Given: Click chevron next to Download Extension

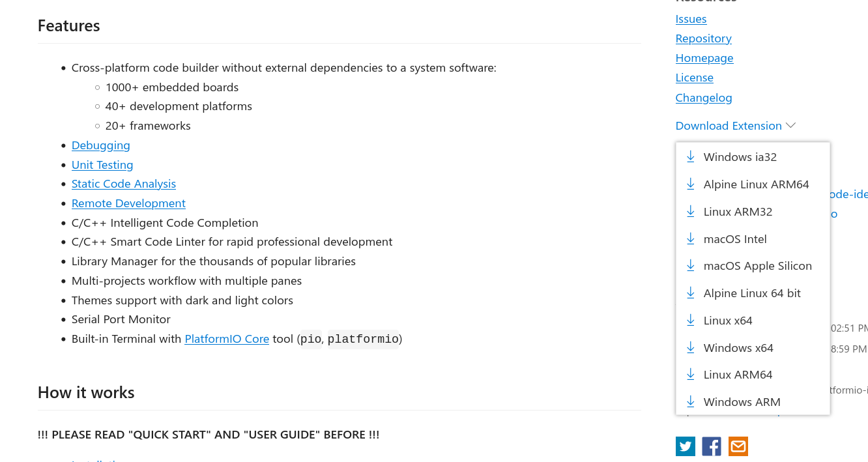Looking at the screenshot, I should pyautogui.click(x=790, y=125).
